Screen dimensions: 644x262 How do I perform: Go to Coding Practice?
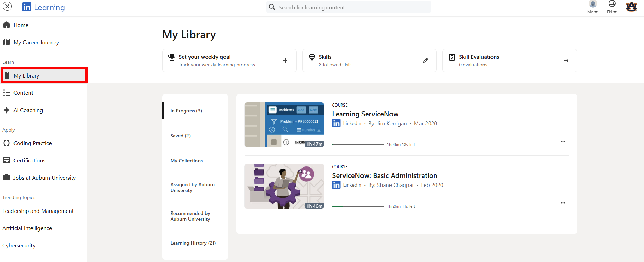click(x=32, y=143)
